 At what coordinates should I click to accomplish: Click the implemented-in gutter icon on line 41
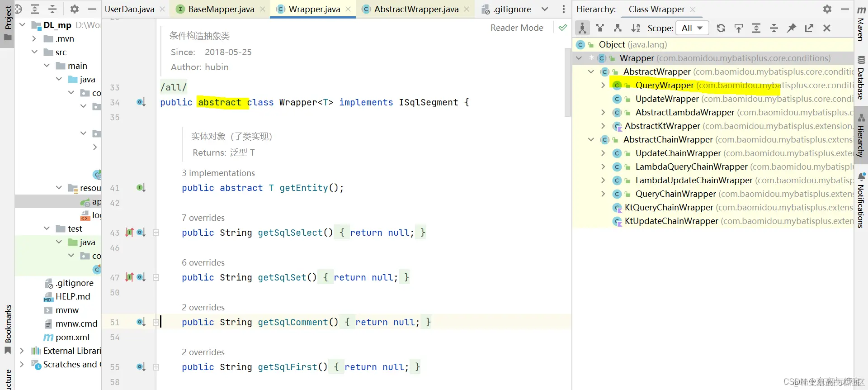(141, 188)
